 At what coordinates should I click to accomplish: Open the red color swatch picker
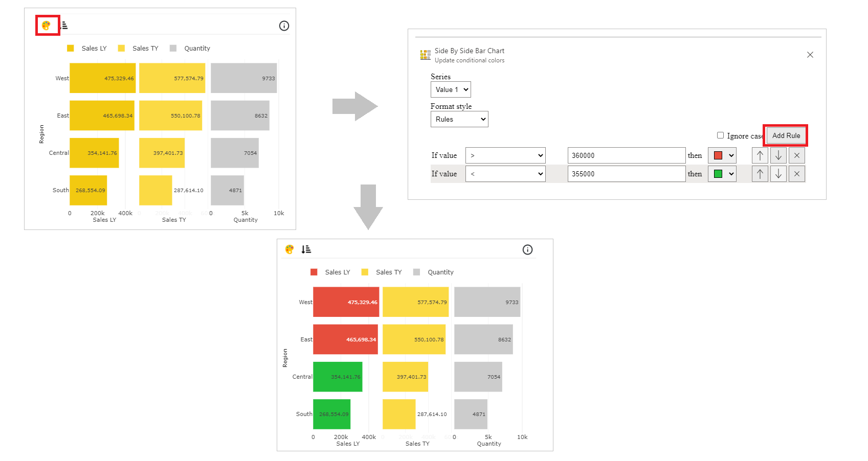(722, 155)
